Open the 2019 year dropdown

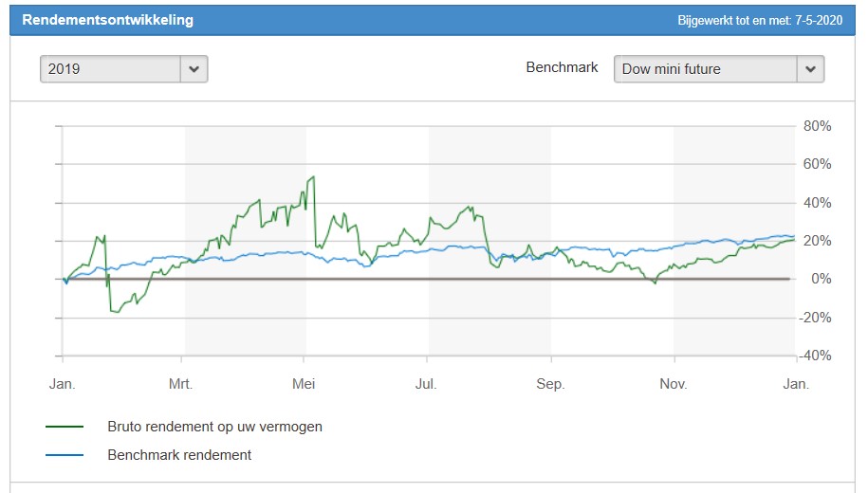[111, 69]
